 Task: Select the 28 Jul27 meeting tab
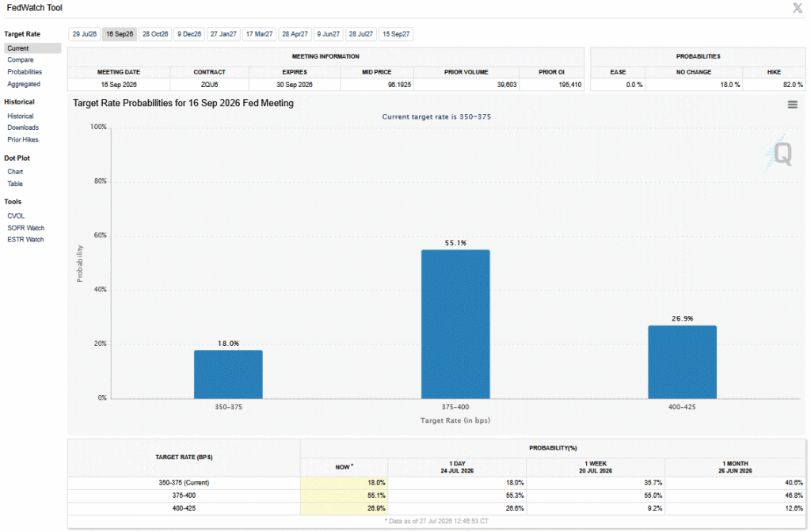(x=361, y=34)
